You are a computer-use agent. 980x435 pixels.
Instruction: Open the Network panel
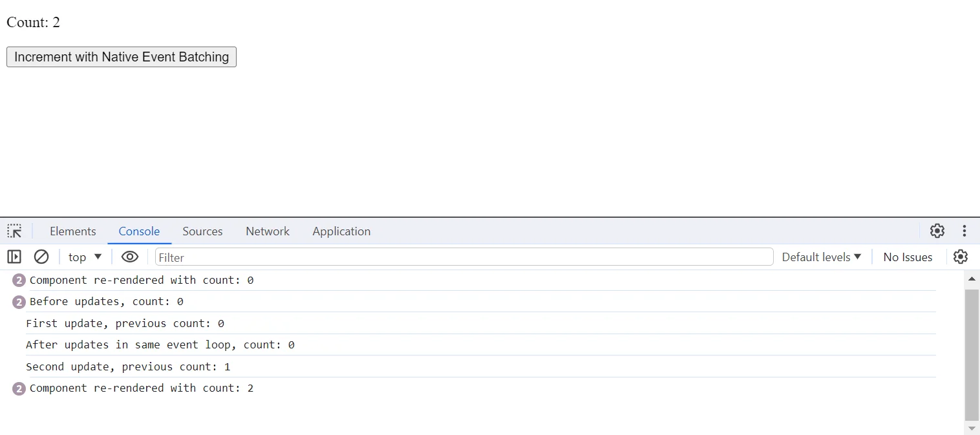pos(267,231)
